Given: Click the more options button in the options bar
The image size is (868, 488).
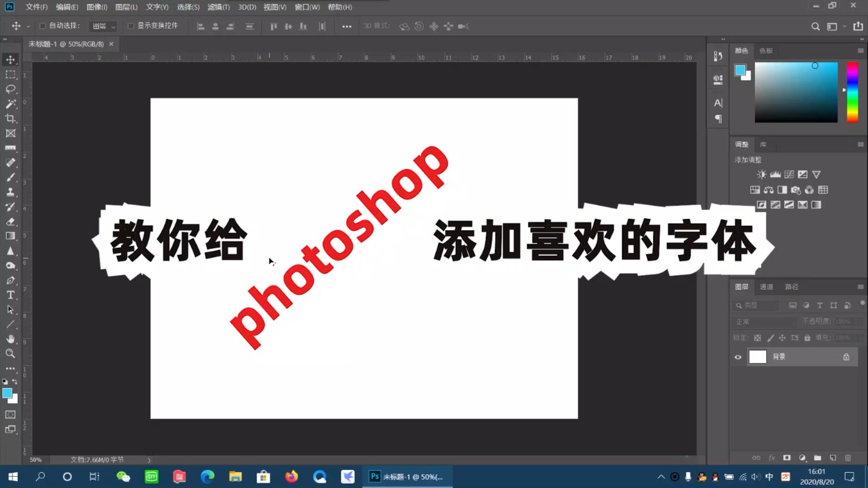Looking at the screenshot, I should tap(346, 26).
